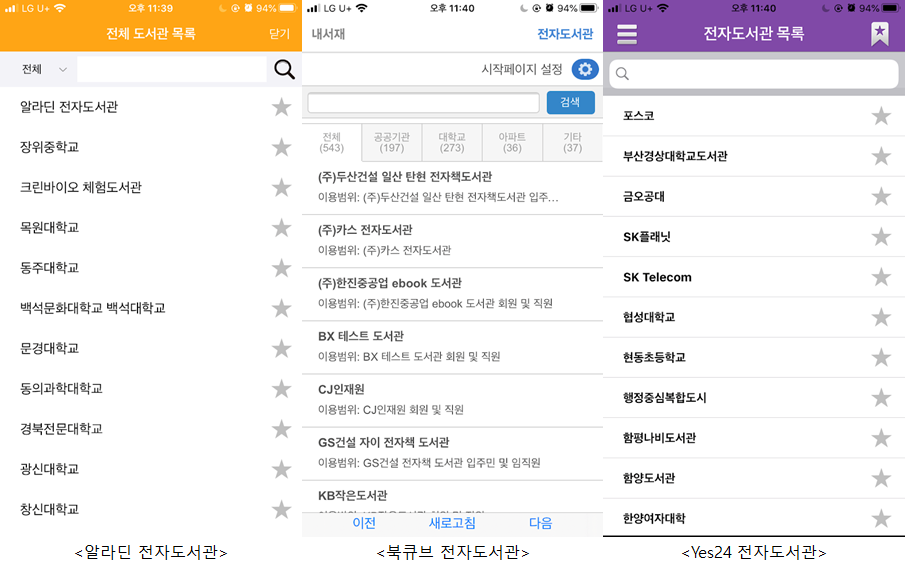Star the 장위중학교 library
This screenshot has height=571, width=905.
pyautogui.click(x=282, y=147)
